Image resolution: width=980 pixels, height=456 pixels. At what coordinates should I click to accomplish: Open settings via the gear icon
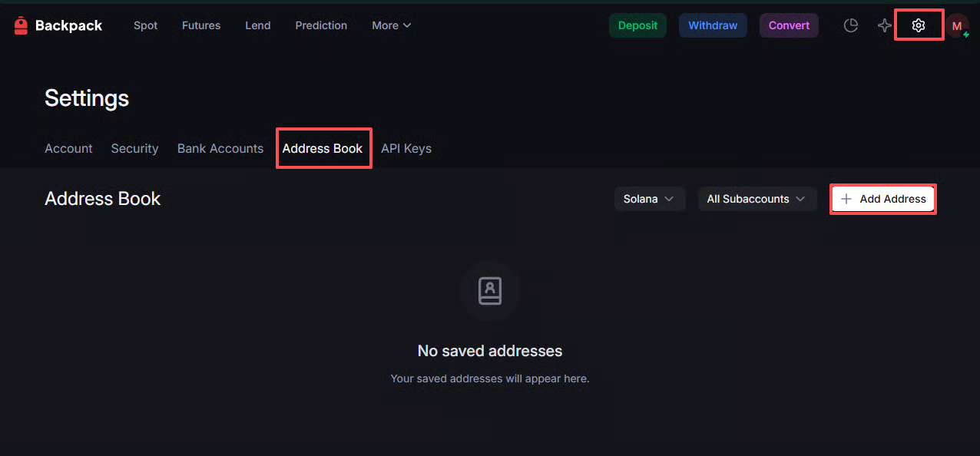pyautogui.click(x=919, y=25)
